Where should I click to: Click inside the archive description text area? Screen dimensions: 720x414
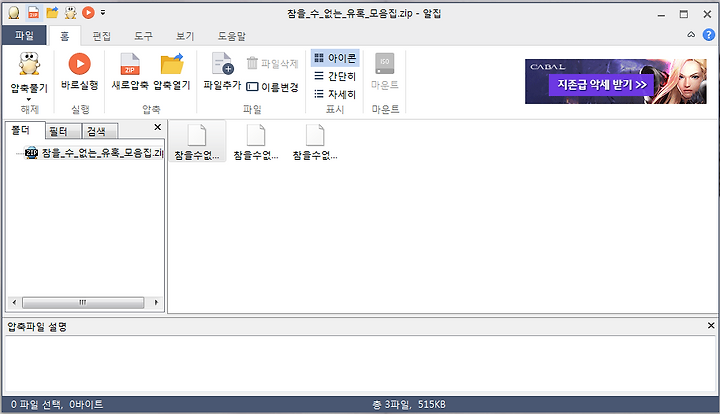pos(360,364)
